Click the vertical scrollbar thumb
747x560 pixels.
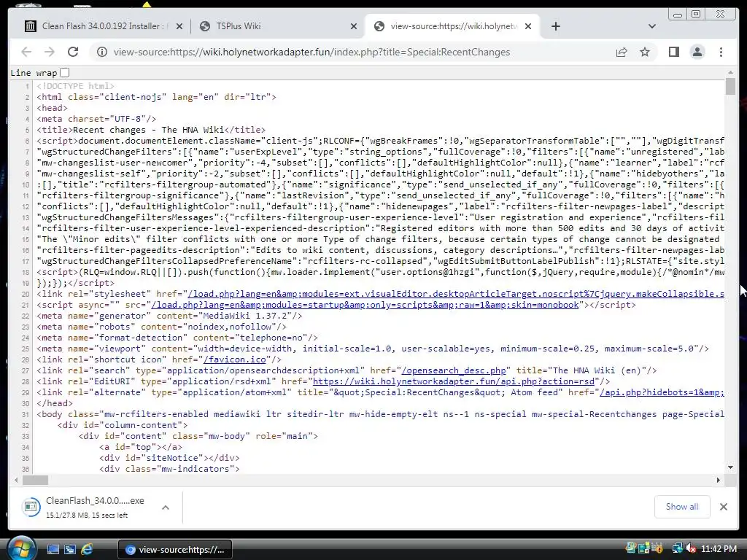pyautogui.click(x=730, y=87)
